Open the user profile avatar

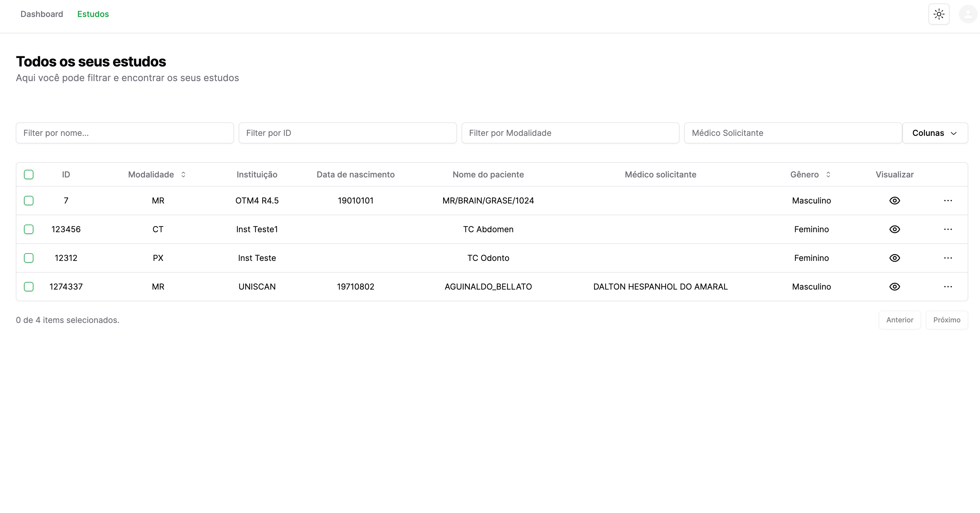968,14
